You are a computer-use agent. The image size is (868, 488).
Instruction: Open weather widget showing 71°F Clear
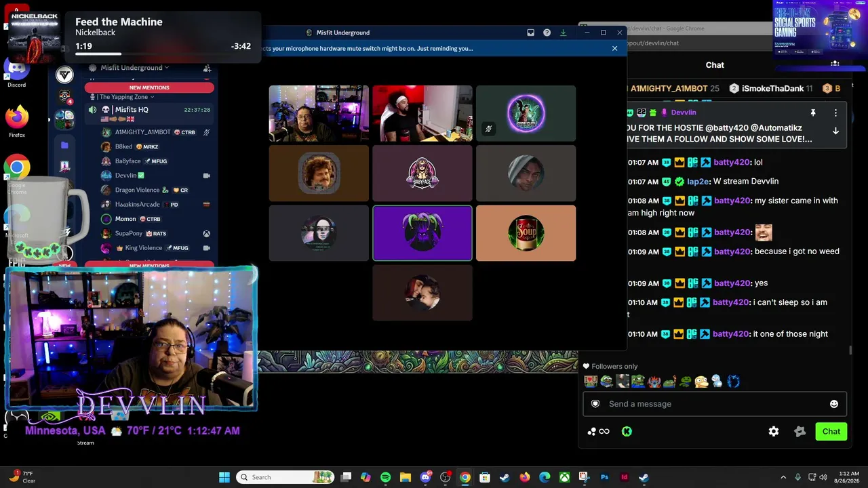click(22, 477)
